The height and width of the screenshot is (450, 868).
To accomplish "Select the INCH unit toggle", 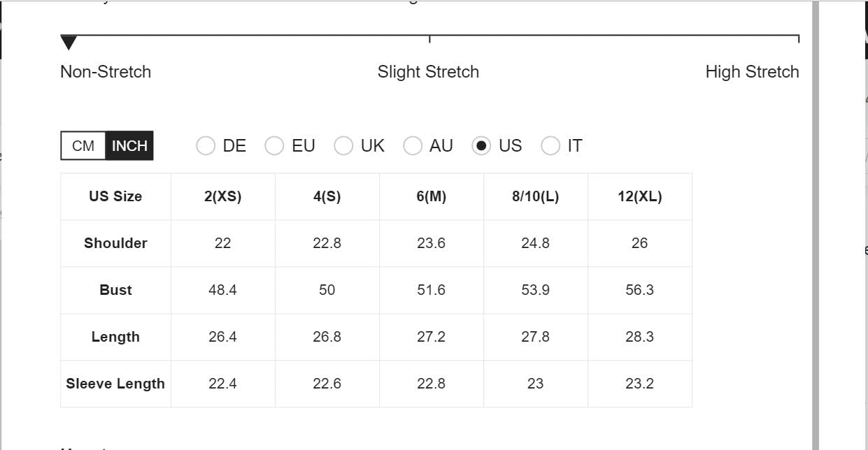I will [x=129, y=146].
